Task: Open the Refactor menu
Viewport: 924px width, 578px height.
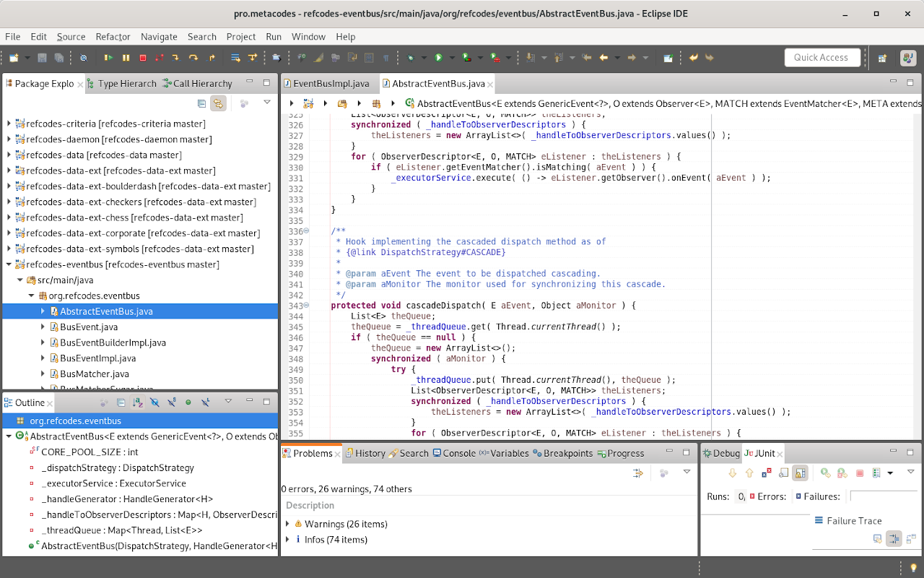Action: (x=113, y=36)
